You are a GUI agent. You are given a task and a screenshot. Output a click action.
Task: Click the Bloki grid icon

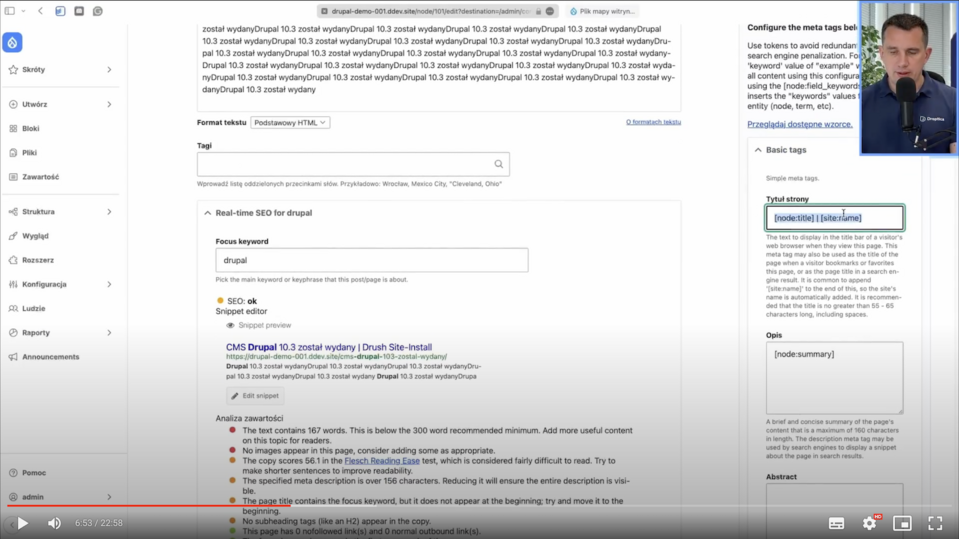point(13,128)
